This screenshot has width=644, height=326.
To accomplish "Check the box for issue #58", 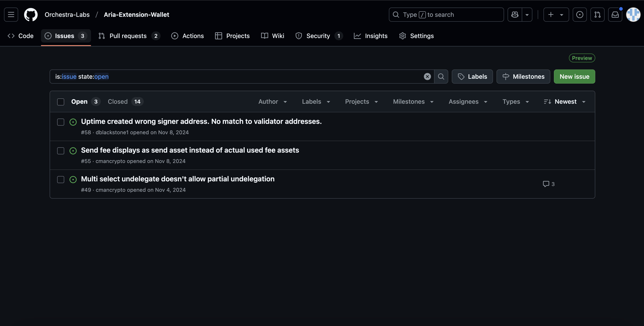I will [60, 122].
